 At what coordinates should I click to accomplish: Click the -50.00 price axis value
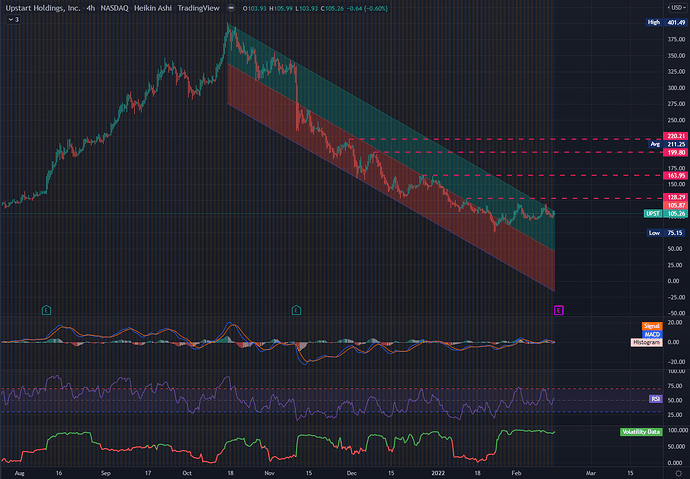676,313
